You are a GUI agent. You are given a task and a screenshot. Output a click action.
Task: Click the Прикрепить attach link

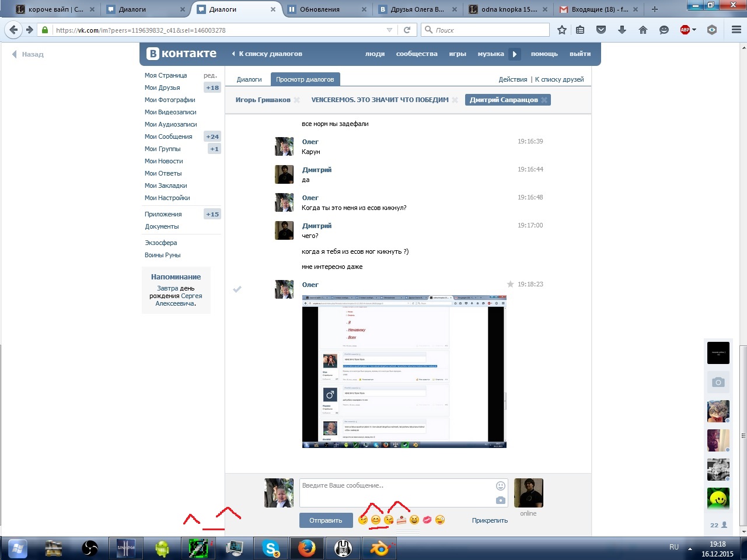pos(490,520)
